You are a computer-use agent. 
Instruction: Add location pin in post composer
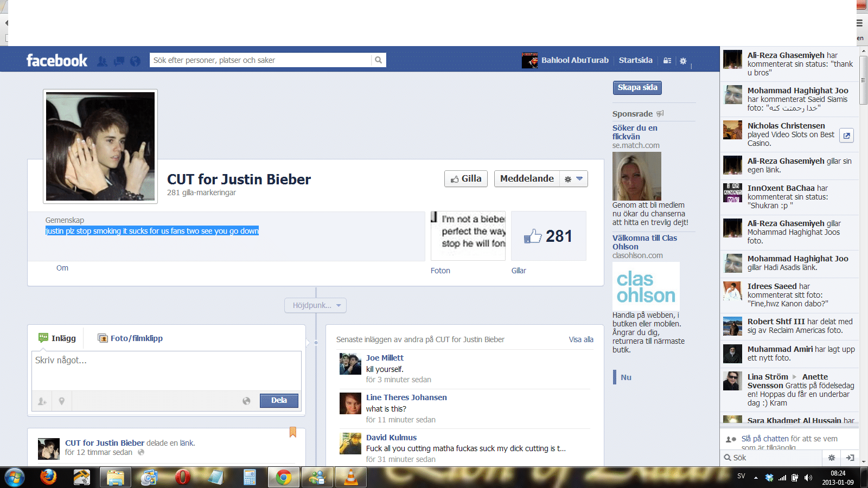click(x=62, y=401)
